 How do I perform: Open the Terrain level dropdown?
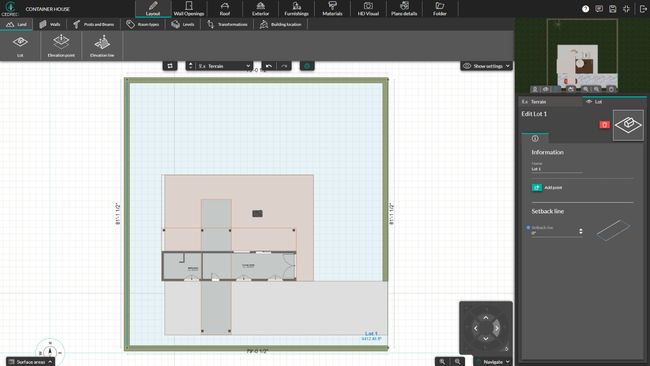[x=224, y=66]
